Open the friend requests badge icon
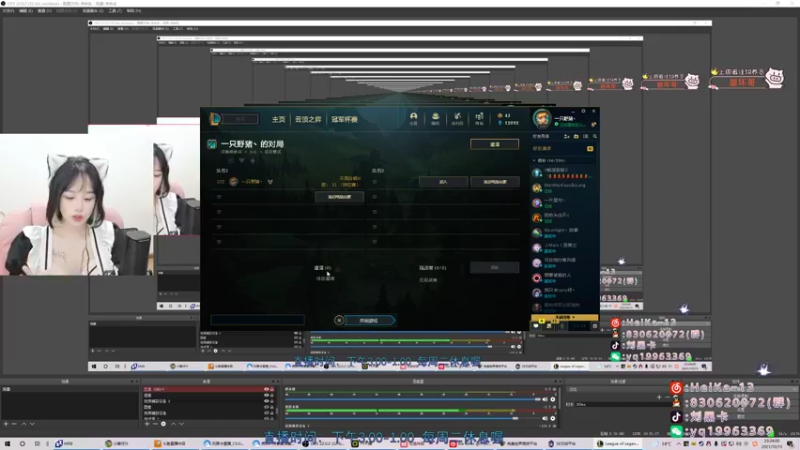This screenshot has height=450, width=800. pos(590,148)
